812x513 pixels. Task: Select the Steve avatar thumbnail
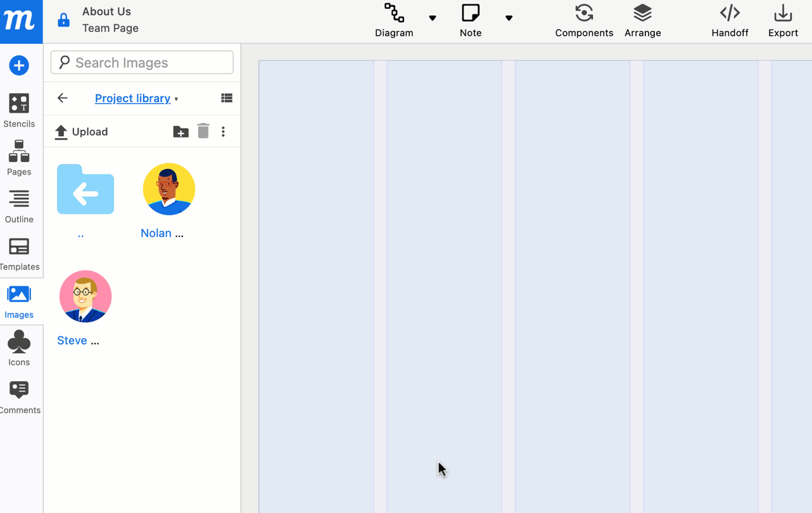pyautogui.click(x=85, y=296)
